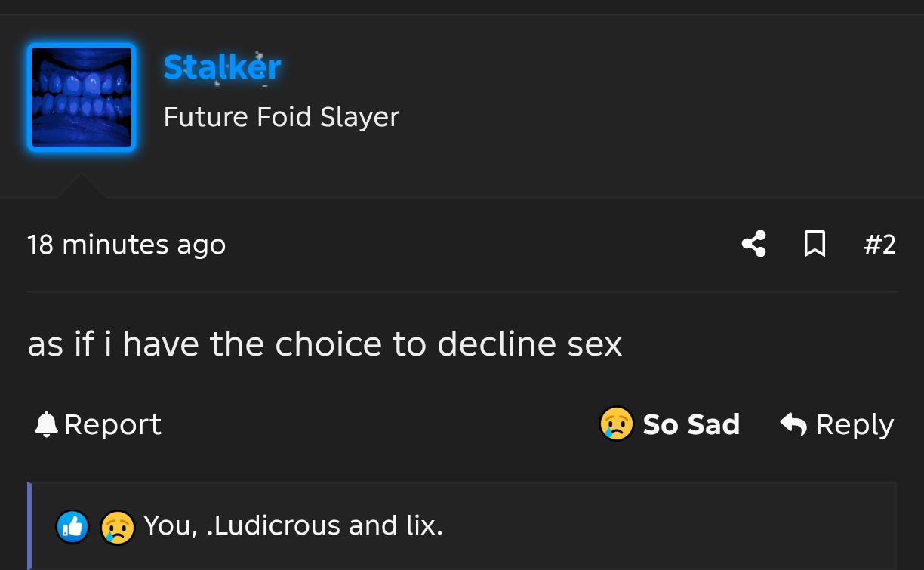Click the 18 minutes ago timestamp
This screenshot has width=924, height=570.
[x=126, y=245]
